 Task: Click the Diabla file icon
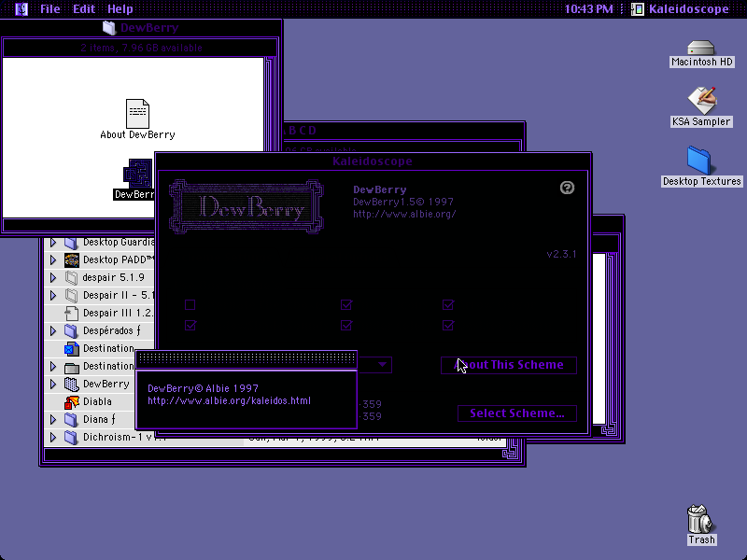(72, 402)
